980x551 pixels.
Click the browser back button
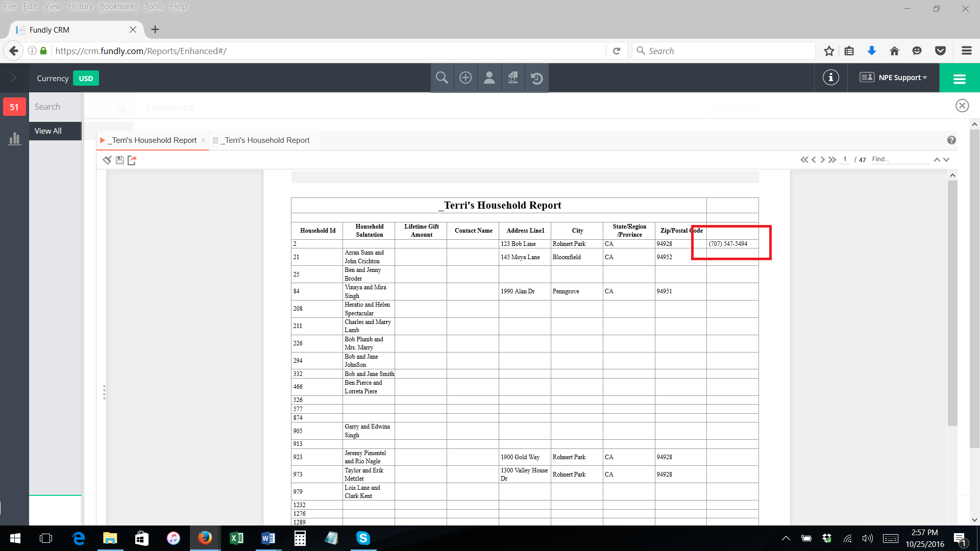pos(14,51)
